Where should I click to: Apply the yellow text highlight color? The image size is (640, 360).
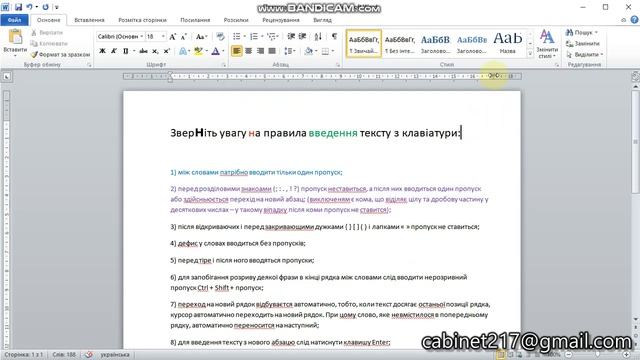198,51
